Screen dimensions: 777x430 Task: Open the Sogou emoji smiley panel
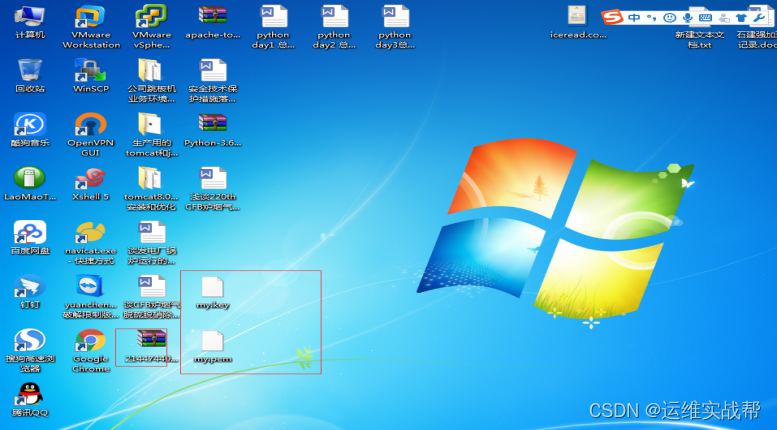coord(669,18)
